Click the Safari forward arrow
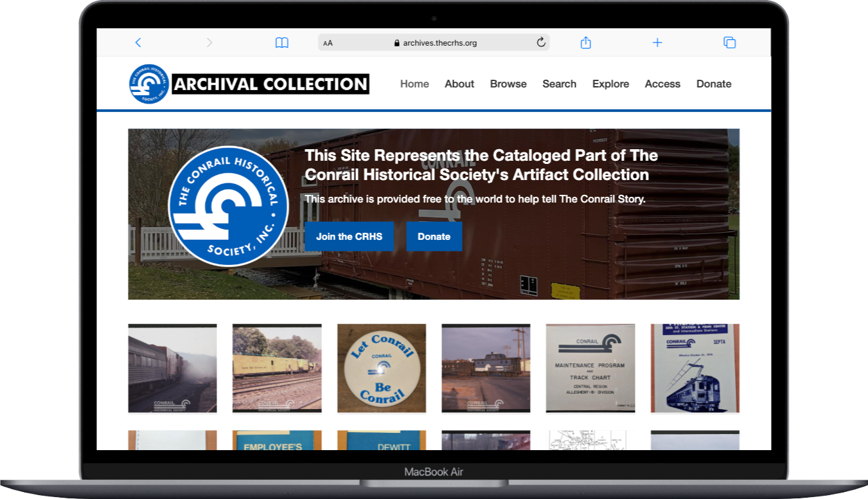868x499 pixels. [x=209, y=42]
